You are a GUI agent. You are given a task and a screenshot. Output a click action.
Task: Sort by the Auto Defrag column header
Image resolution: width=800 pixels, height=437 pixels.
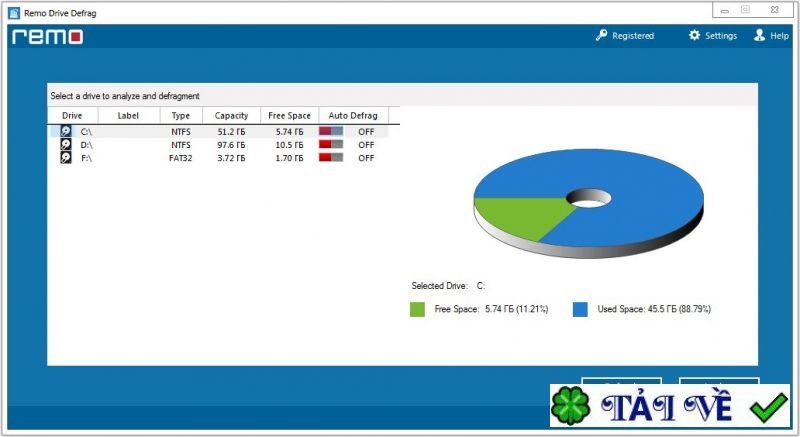tap(353, 116)
